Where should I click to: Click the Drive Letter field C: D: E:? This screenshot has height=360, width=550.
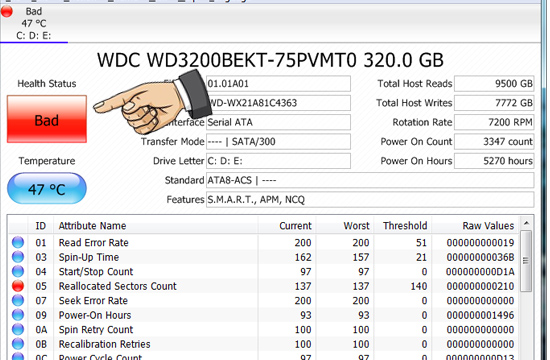point(278,161)
